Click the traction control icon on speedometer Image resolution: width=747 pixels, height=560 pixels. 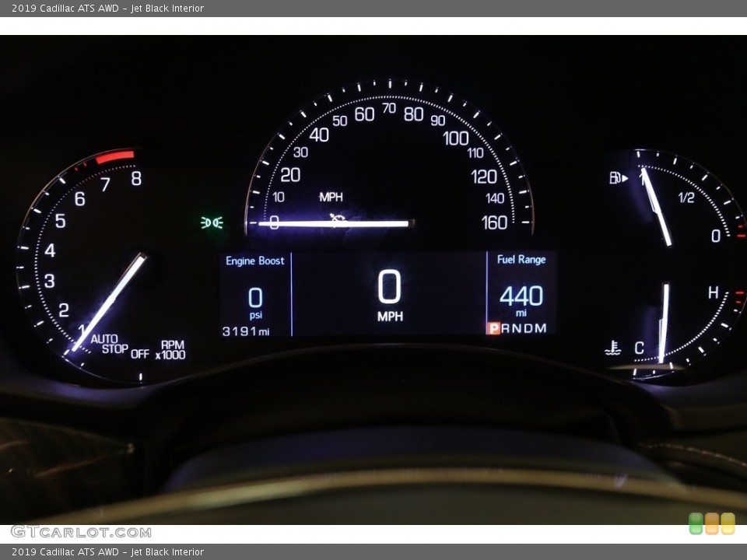(x=337, y=219)
